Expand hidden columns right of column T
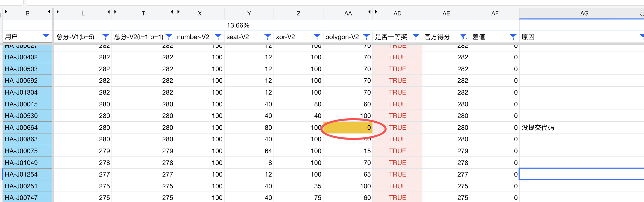644x202 pixels. click(x=172, y=12)
